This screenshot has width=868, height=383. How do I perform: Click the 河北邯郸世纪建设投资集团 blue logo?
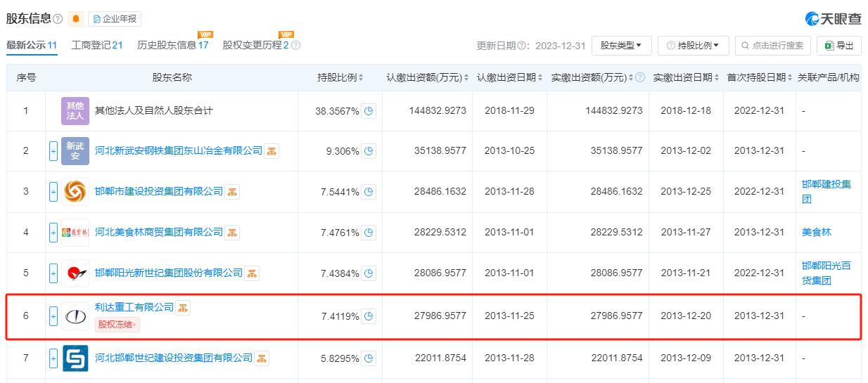coord(75,358)
